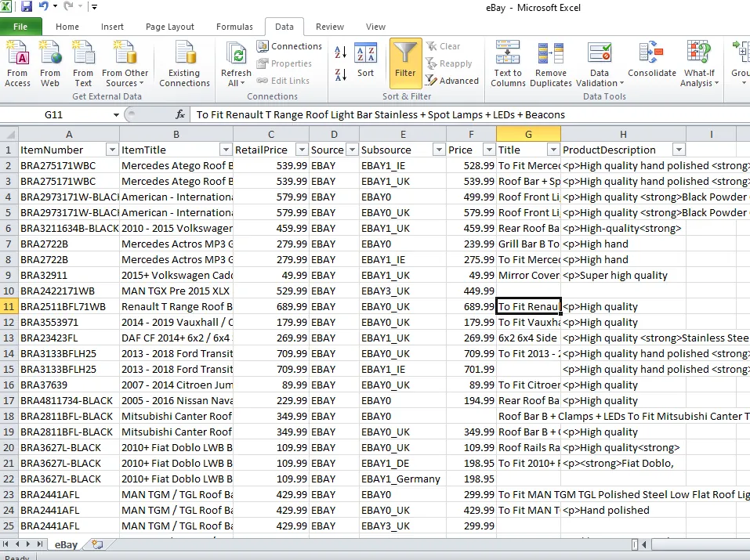Switch to the Home tab
Image resolution: width=750 pixels, height=560 pixels.
(67, 27)
